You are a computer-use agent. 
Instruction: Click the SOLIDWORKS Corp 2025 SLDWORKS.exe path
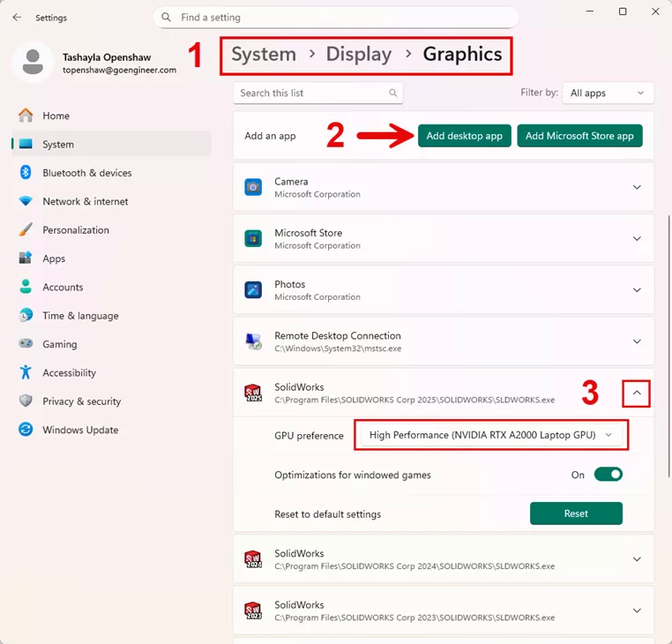(414, 400)
